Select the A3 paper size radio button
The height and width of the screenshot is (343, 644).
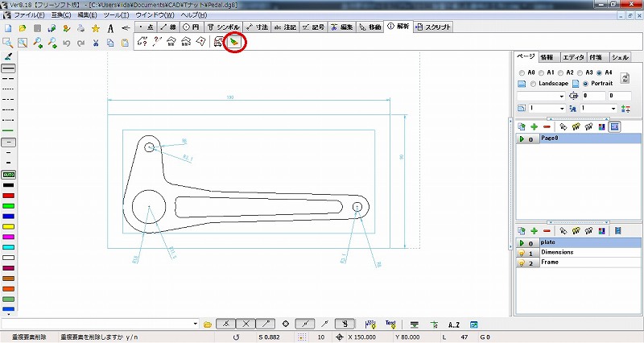pos(584,72)
